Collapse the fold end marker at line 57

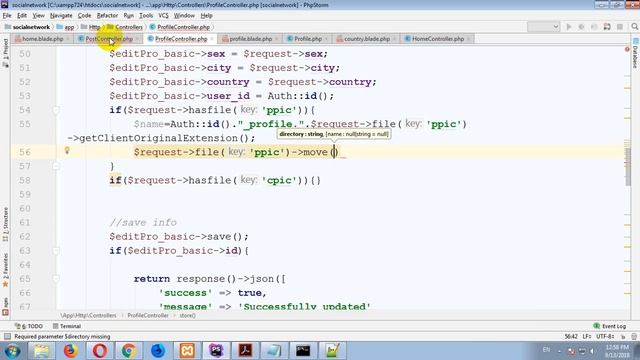point(56,166)
